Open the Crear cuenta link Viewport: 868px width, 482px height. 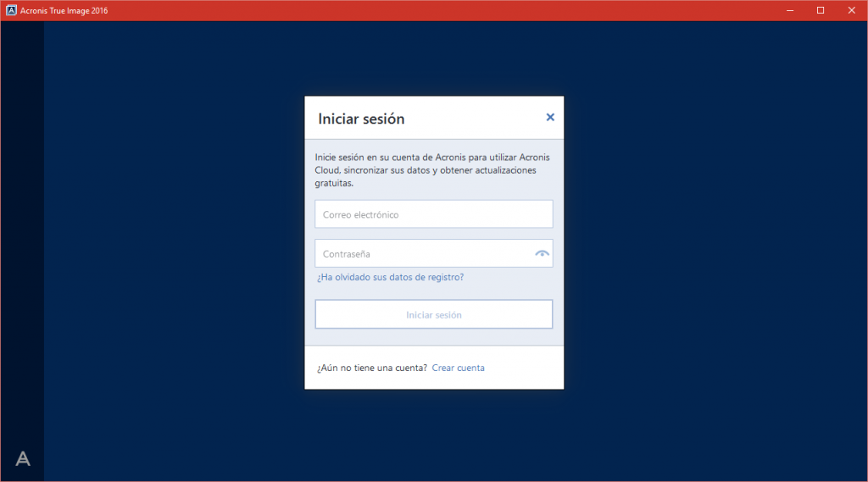(458, 368)
